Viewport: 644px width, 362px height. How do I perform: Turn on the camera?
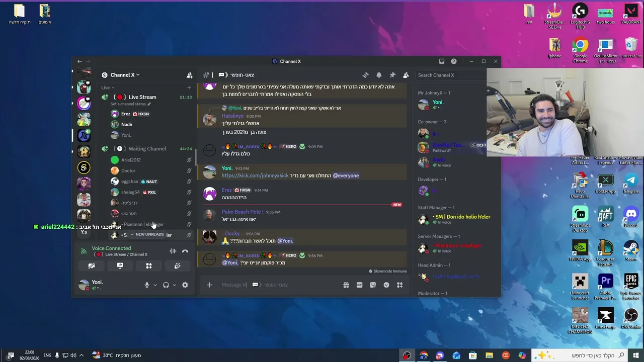click(x=91, y=265)
